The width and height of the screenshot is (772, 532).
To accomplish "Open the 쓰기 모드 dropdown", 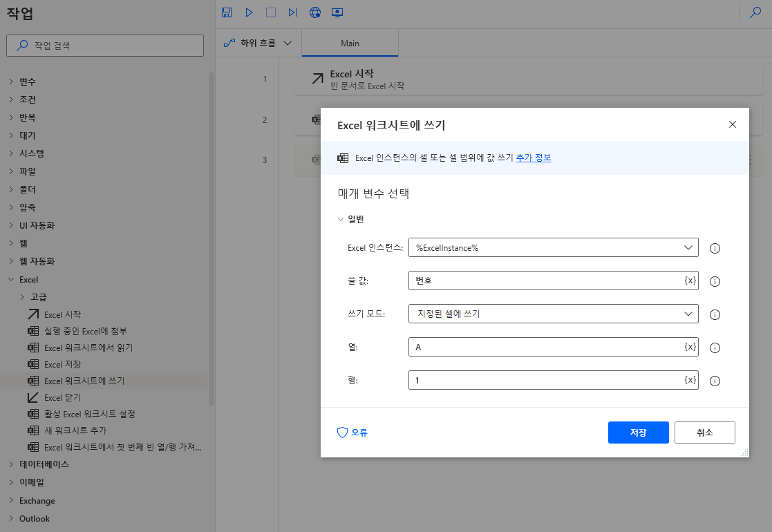I will tap(554, 314).
